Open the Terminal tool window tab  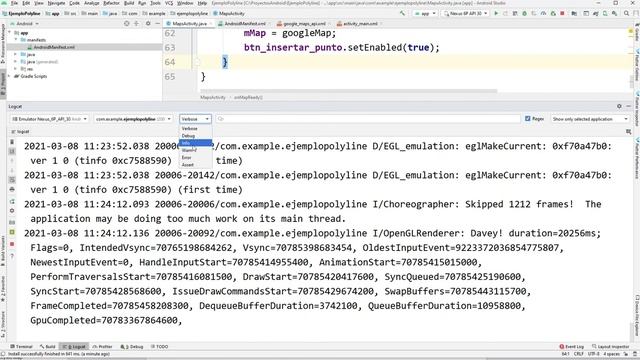[x=21, y=347]
